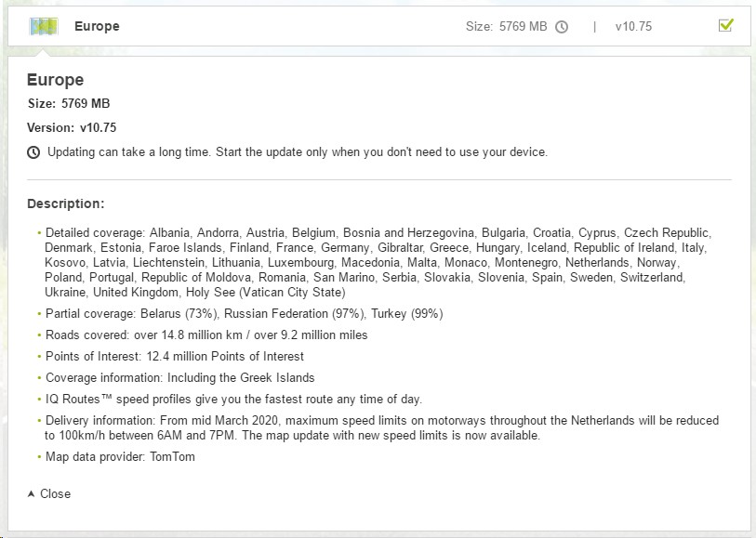
Task: Click the v10.75 version label in the header
Action: (633, 27)
